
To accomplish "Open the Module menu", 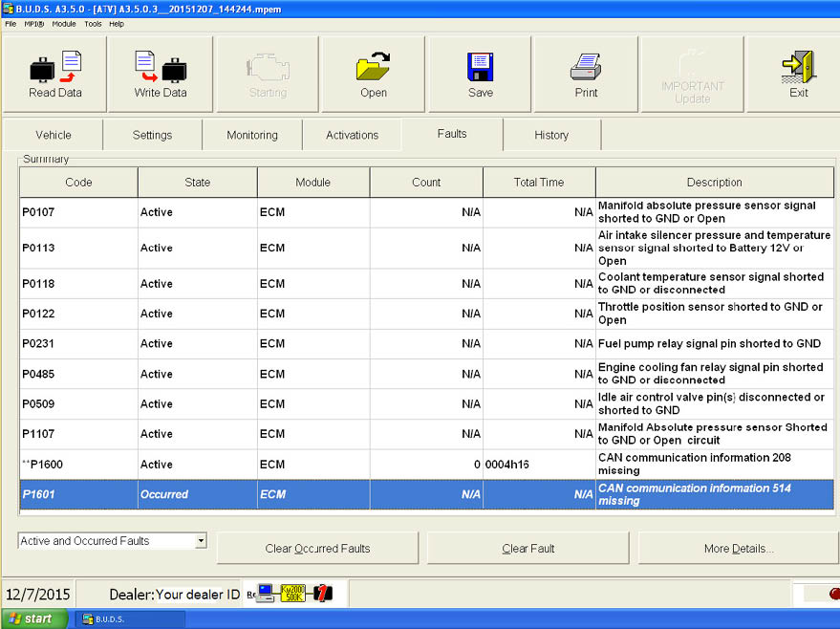I will coord(64,24).
